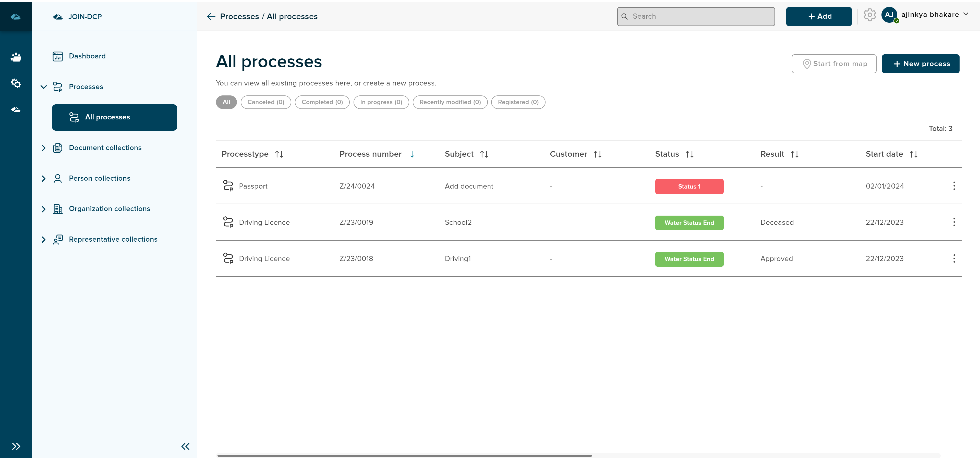Open the double-gear icon in left rail

16,83
